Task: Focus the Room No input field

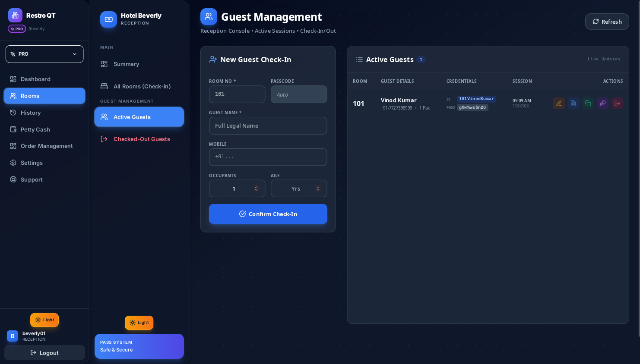Action: tap(237, 94)
